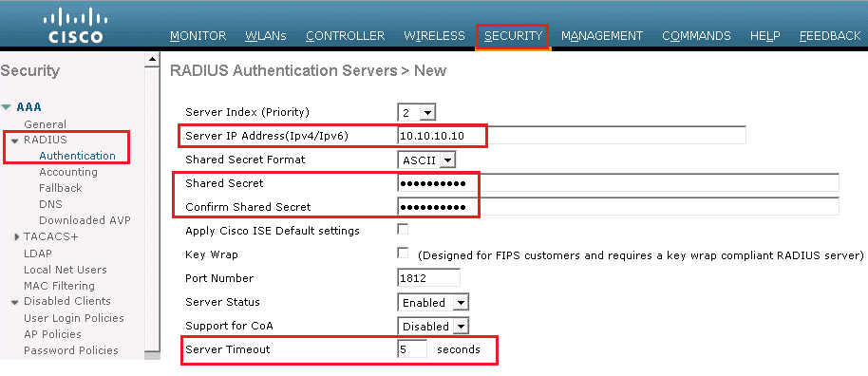The image size is (868, 376).
Task: Collapse the AAA tree arrow
Action: point(6,107)
